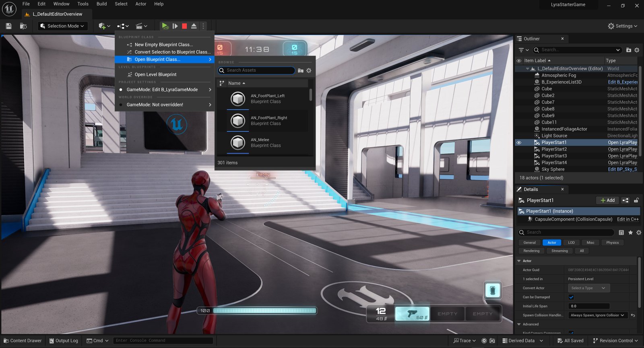Click the Save current level icon
The height and width of the screenshot is (348, 644).
9,26
